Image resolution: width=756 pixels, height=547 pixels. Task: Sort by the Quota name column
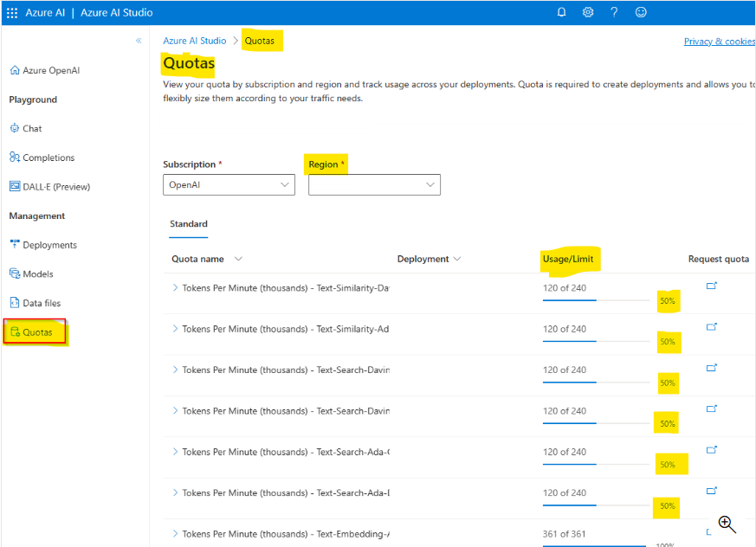pos(207,259)
